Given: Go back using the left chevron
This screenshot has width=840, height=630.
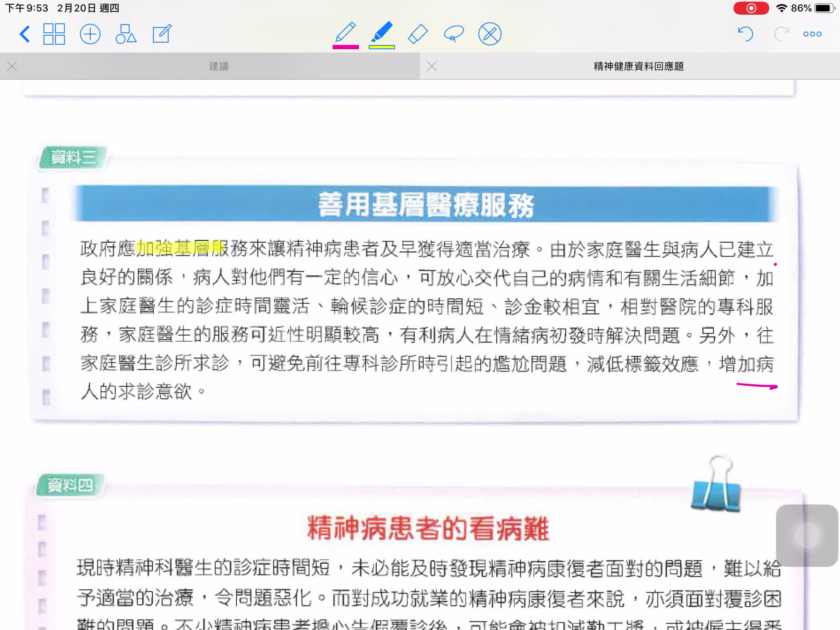Looking at the screenshot, I should (x=25, y=34).
